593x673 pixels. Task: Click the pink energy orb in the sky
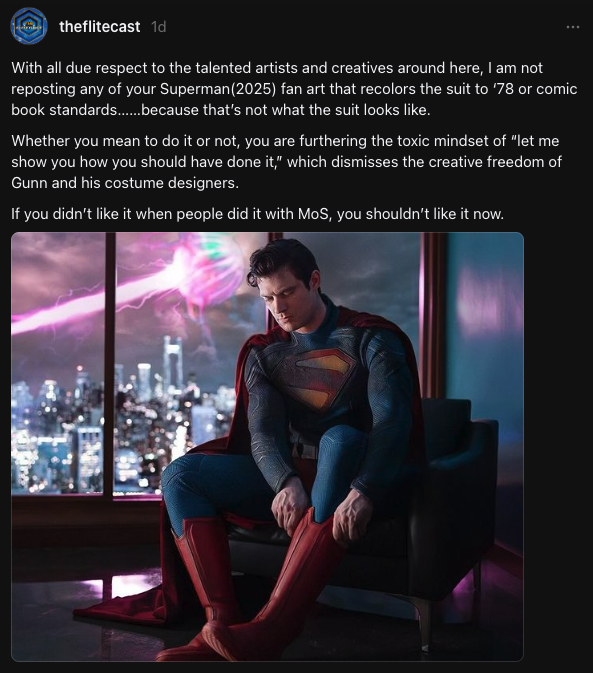pyautogui.click(x=212, y=266)
